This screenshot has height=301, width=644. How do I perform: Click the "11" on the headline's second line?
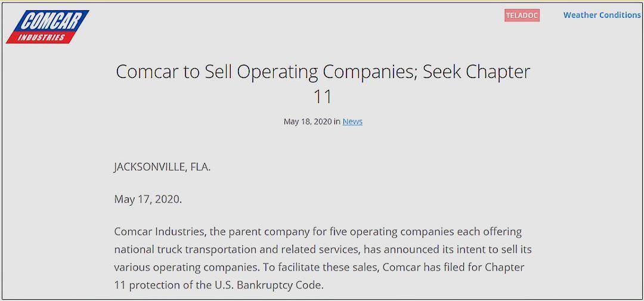pos(323,97)
